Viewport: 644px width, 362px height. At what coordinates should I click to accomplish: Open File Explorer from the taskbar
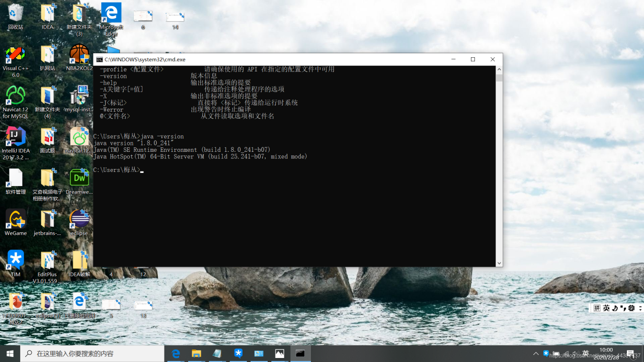(196, 353)
